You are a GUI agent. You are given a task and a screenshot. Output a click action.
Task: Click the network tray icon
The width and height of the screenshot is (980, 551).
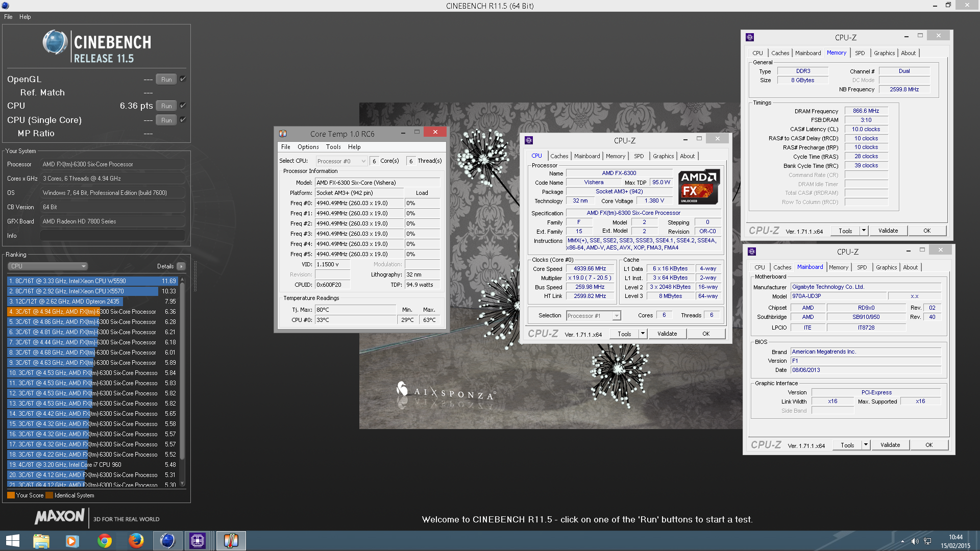(x=927, y=541)
